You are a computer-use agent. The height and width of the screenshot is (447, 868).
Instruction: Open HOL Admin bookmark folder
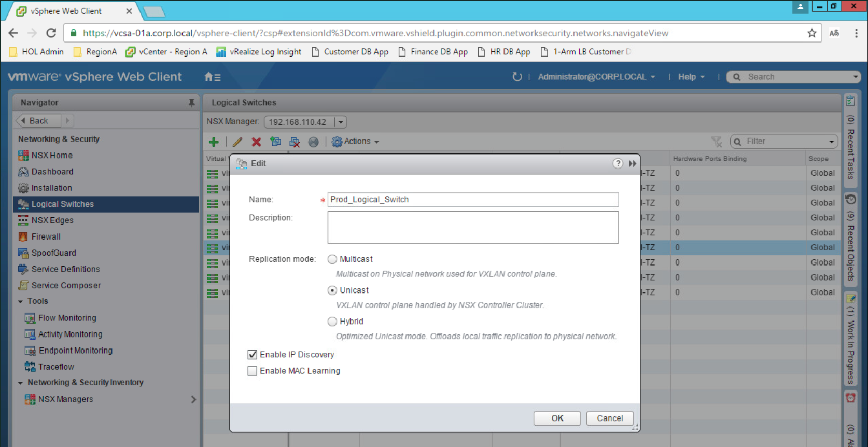point(37,52)
